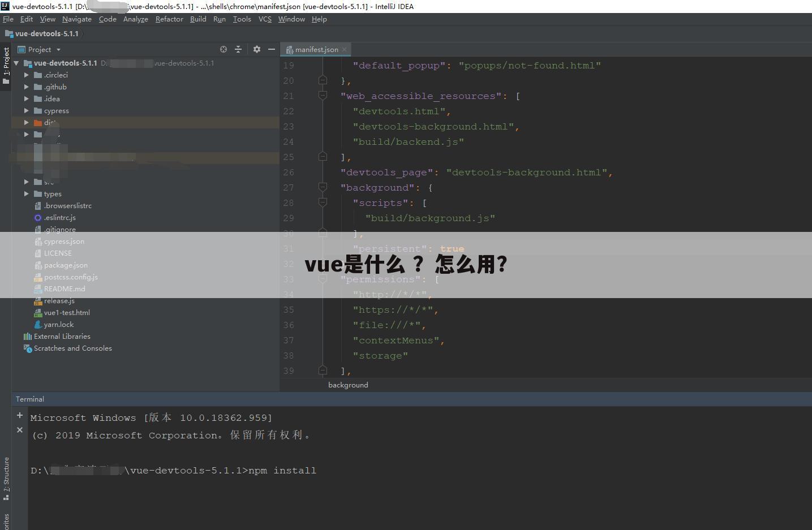Open the File menu
Viewport: 812px width, 530px height.
(8, 19)
